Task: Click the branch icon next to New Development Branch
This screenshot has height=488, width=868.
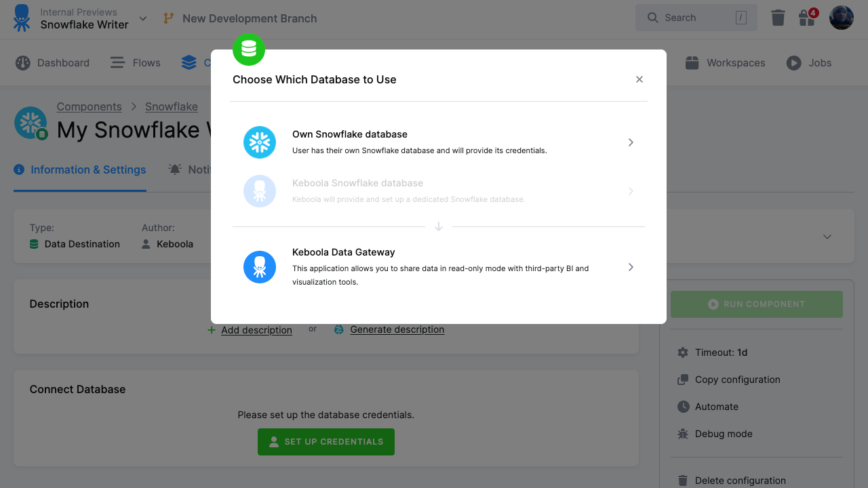Action: [x=168, y=18]
